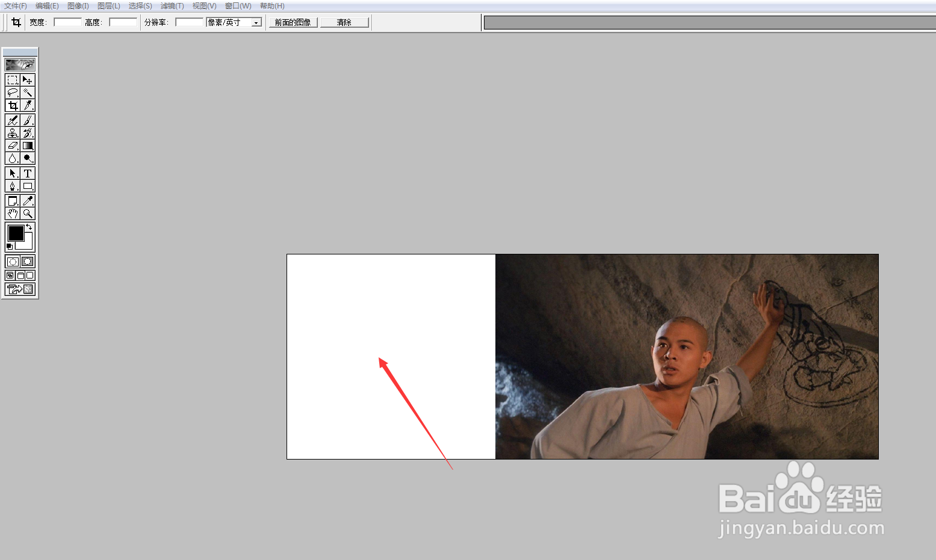936x560 pixels.
Task: Select the Type tool
Action: [28, 173]
